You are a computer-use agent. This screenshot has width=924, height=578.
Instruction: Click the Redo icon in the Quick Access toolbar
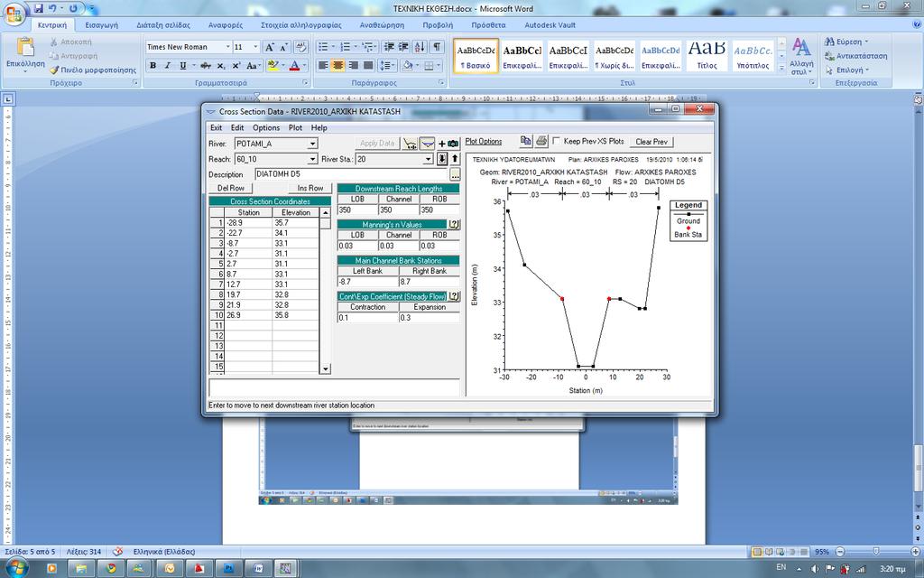click(x=73, y=8)
